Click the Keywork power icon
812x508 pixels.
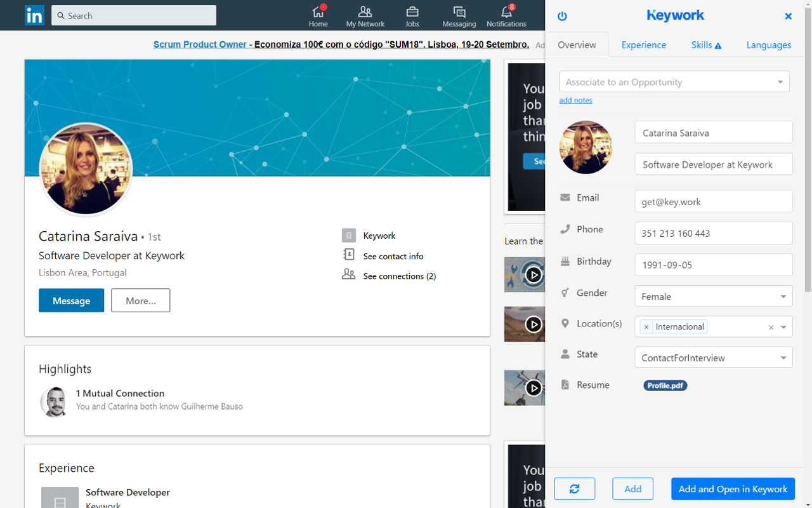[x=562, y=17]
